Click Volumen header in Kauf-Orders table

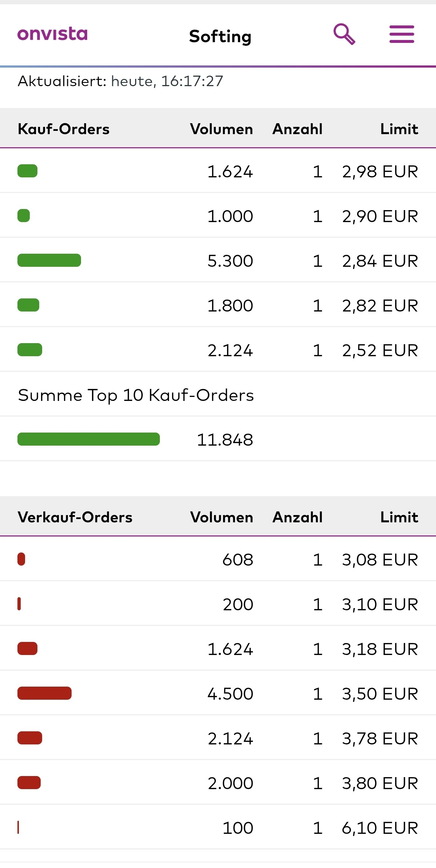[221, 129]
